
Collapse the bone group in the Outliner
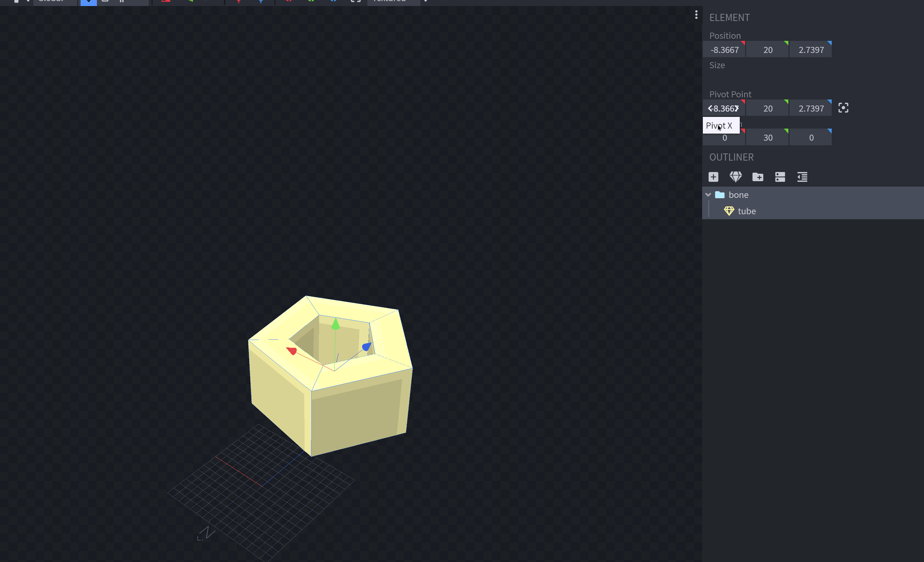(x=709, y=195)
